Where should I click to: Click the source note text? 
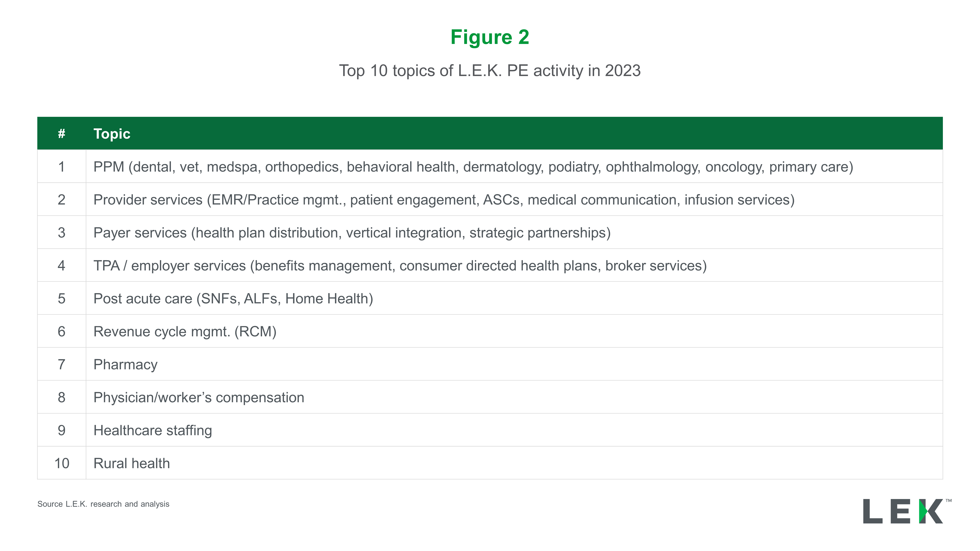[x=103, y=504]
